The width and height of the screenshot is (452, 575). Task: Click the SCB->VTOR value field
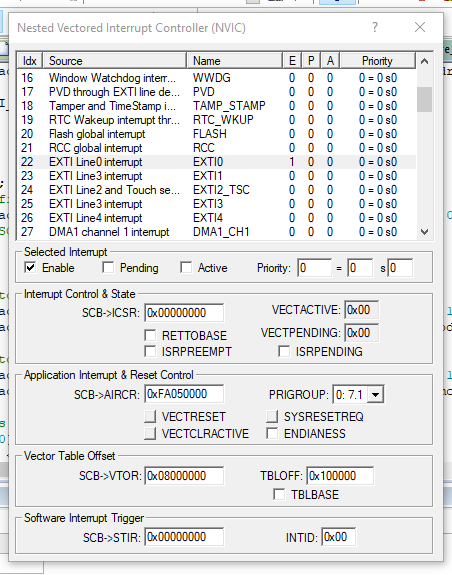(x=184, y=476)
